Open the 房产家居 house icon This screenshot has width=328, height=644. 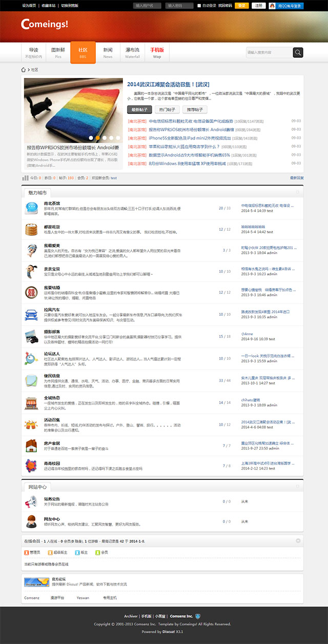click(x=31, y=445)
